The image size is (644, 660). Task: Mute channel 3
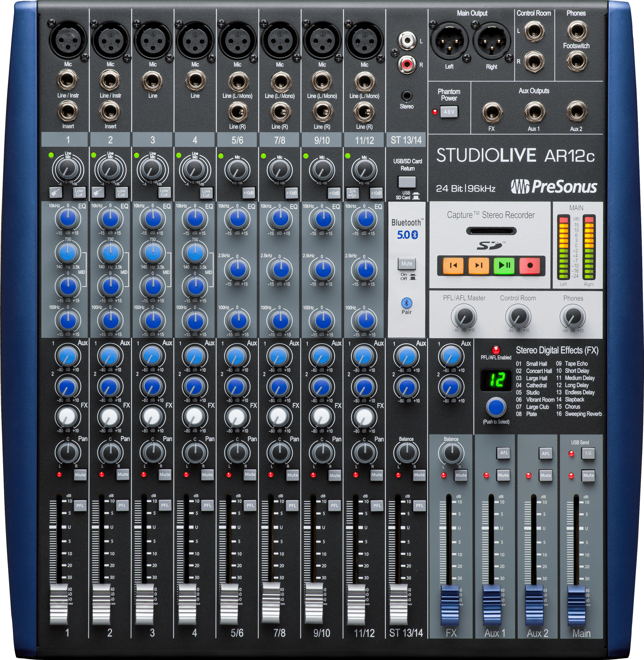coord(165,474)
